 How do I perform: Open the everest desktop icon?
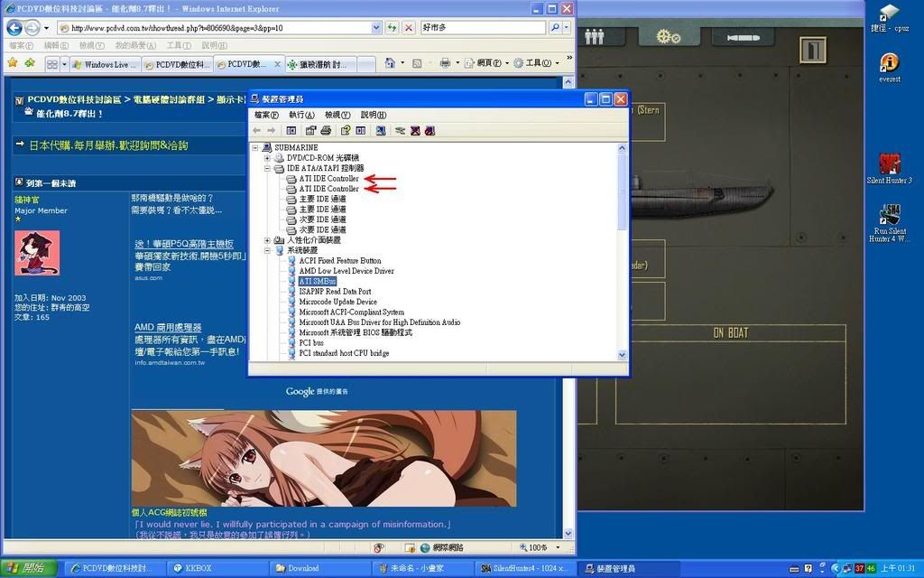tap(889, 67)
